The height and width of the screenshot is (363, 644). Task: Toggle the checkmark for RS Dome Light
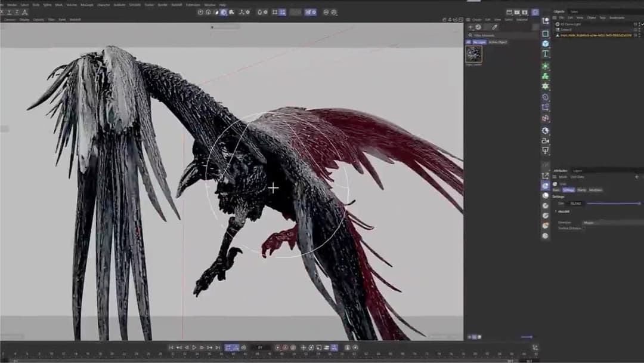[642, 24]
